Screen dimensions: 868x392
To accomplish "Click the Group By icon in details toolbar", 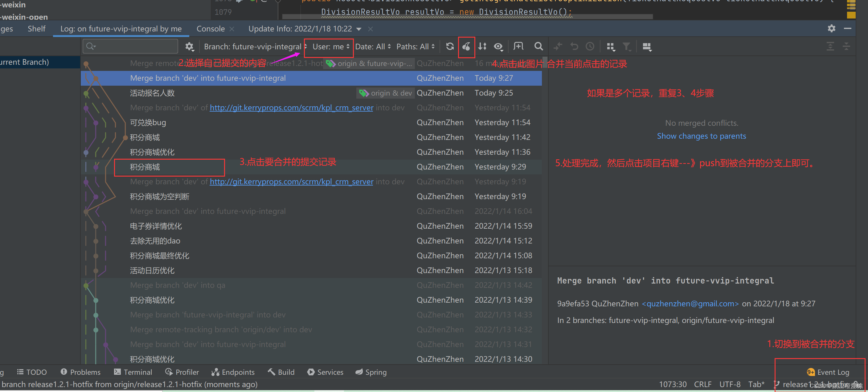I will pyautogui.click(x=610, y=47).
